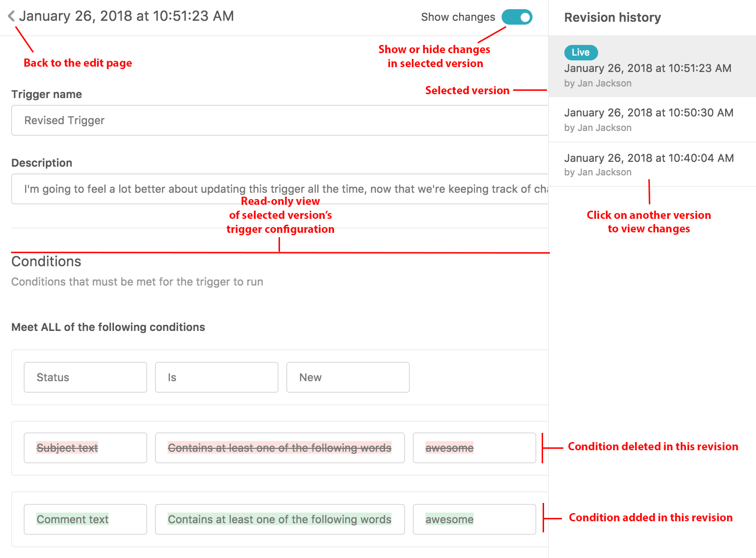Click the version title January 26, 2018 at 10:51:23 AM
This screenshot has width=756, height=558.
point(126,16)
